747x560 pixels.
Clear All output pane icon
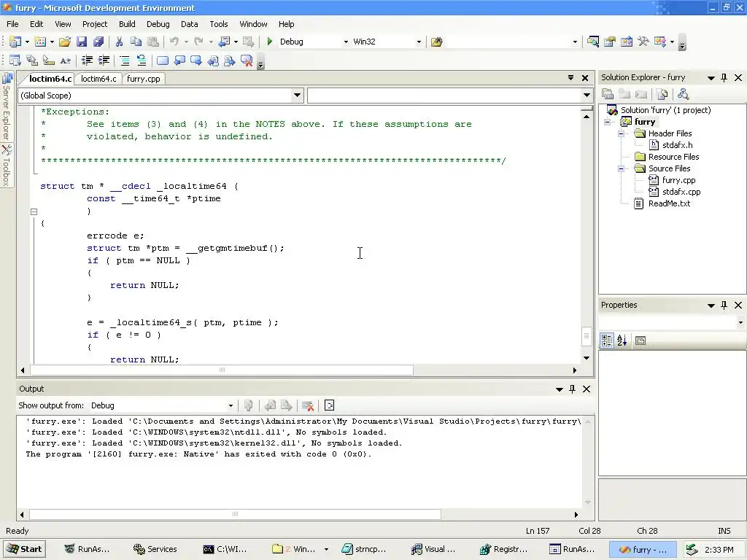pyautogui.click(x=308, y=405)
